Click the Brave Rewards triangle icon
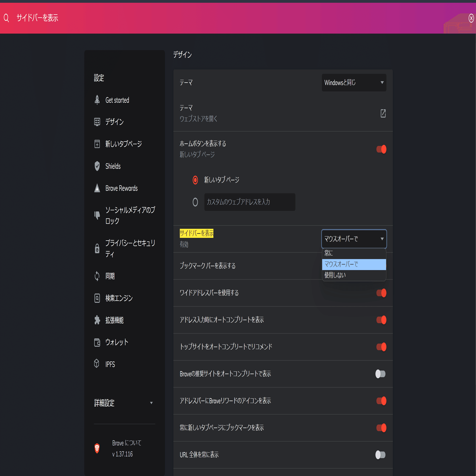476x476 pixels. click(97, 188)
